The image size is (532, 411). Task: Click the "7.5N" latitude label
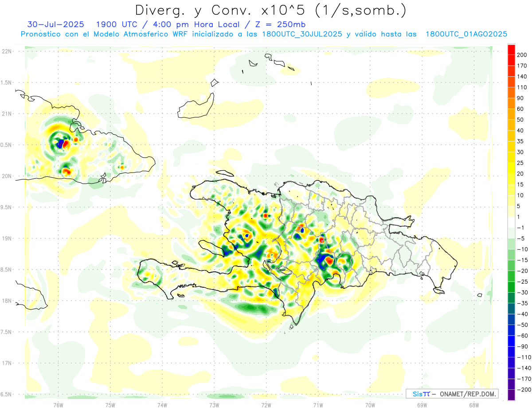point(6,332)
